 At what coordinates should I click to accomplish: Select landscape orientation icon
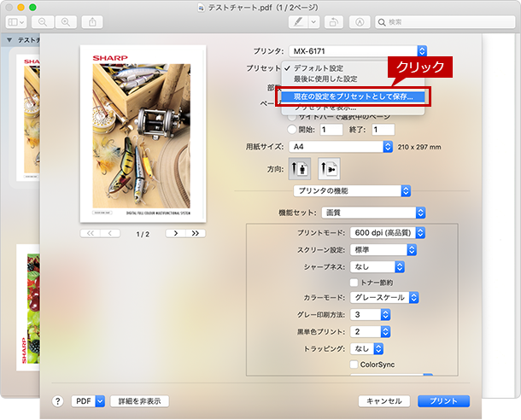click(329, 169)
